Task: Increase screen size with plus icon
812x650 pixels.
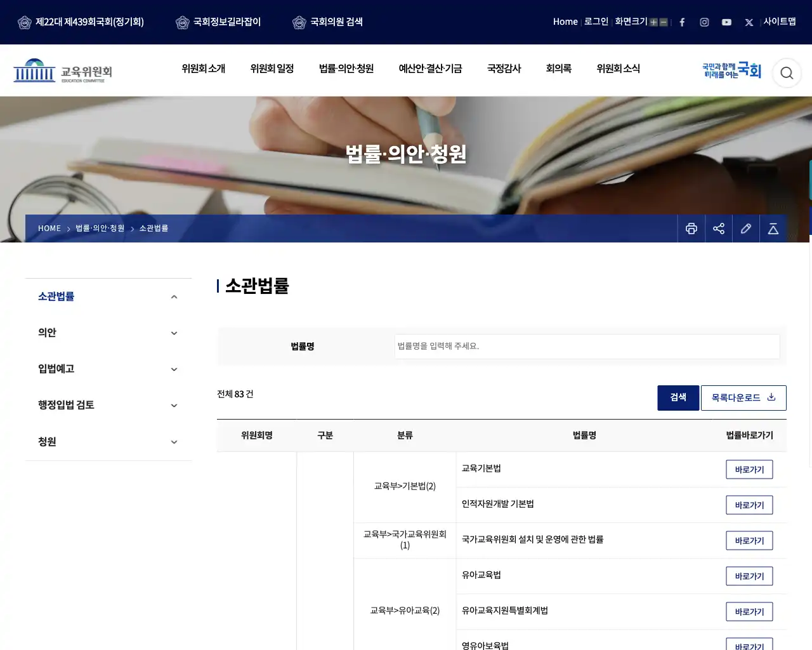Action: pyautogui.click(x=653, y=22)
